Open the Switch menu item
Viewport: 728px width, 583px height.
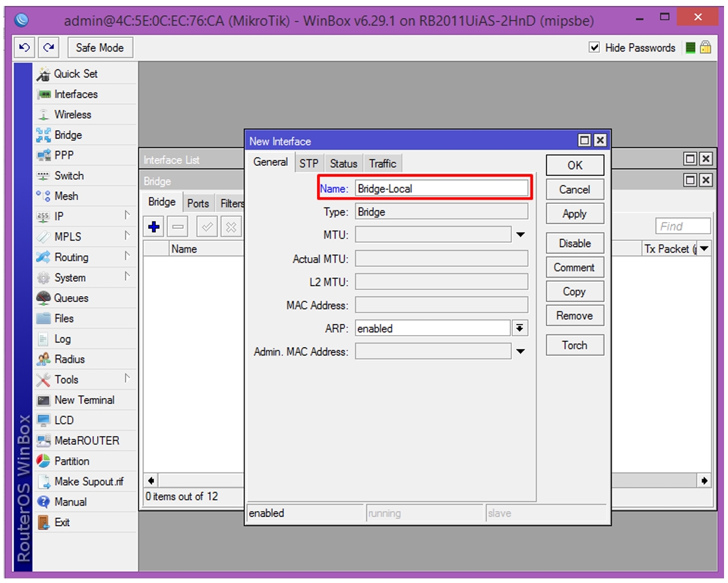[86, 176]
